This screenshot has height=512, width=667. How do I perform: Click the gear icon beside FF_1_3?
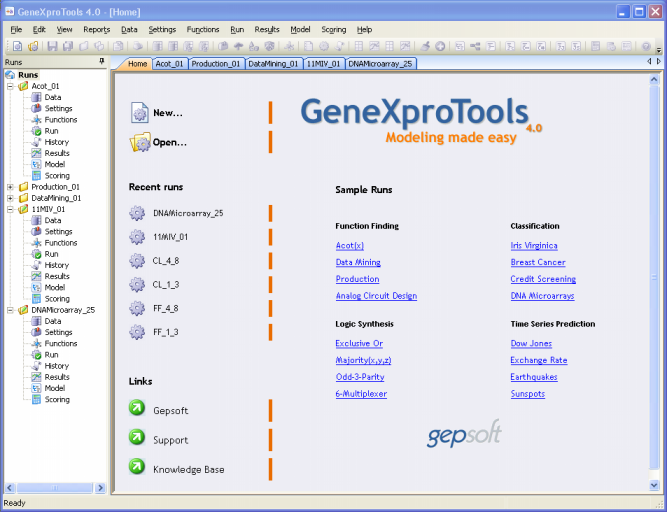pos(137,332)
